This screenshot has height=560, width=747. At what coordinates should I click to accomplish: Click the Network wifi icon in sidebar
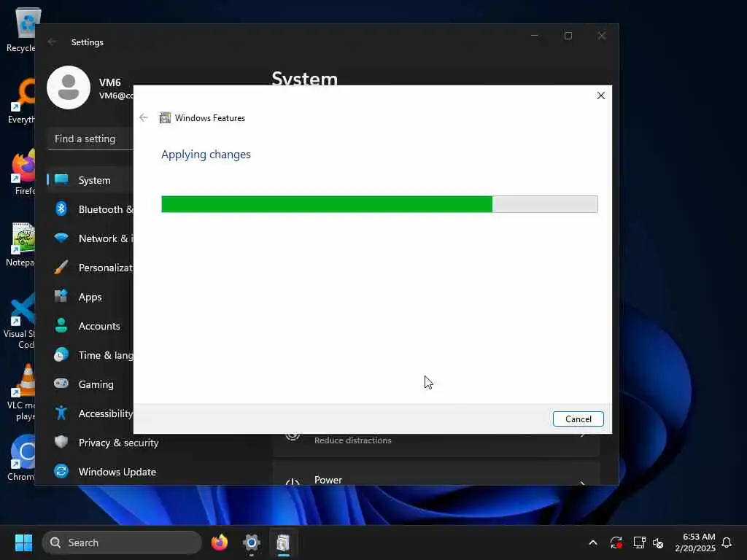(61, 238)
